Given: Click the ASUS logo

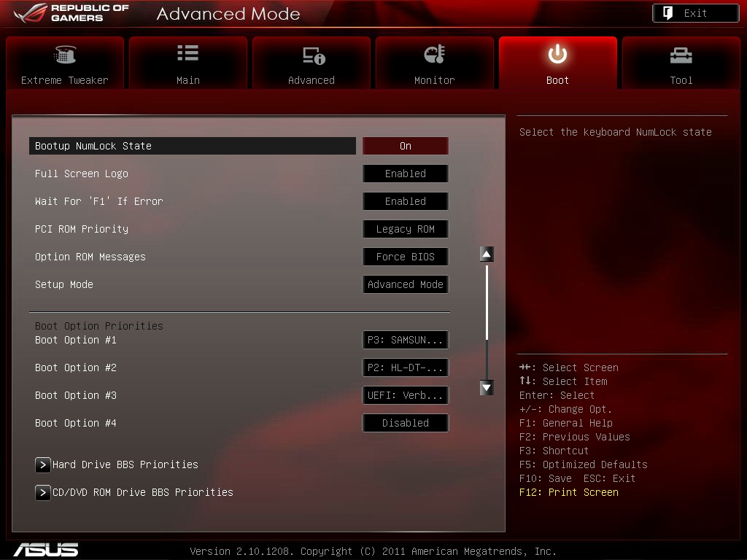Looking at the screenshot, I should 46,550.
